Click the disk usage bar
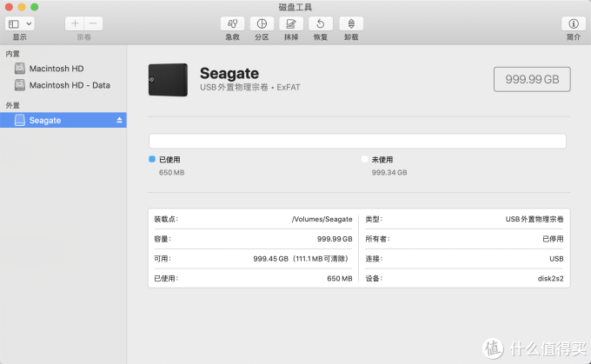 pyautogui.click(x=357, y=141)
